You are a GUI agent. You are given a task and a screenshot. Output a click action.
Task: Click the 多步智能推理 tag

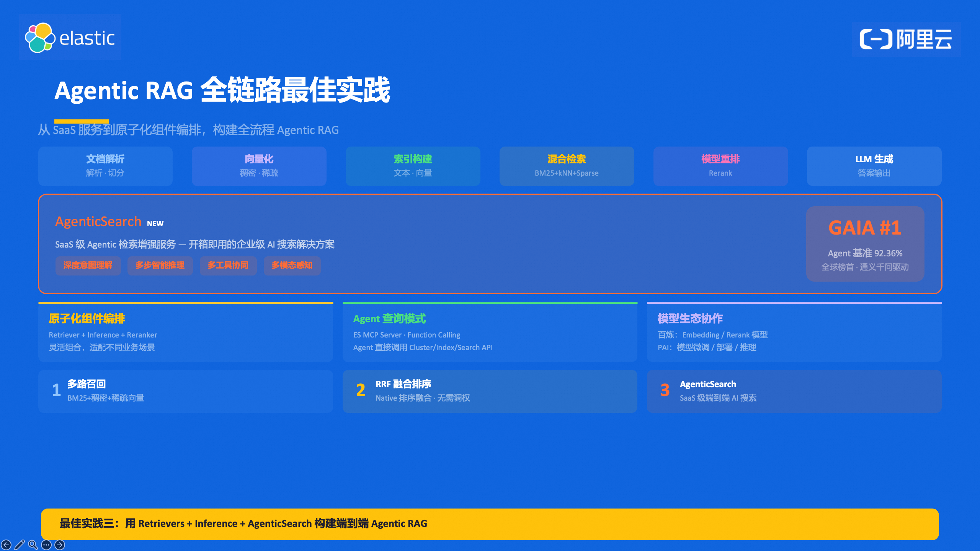160,266
